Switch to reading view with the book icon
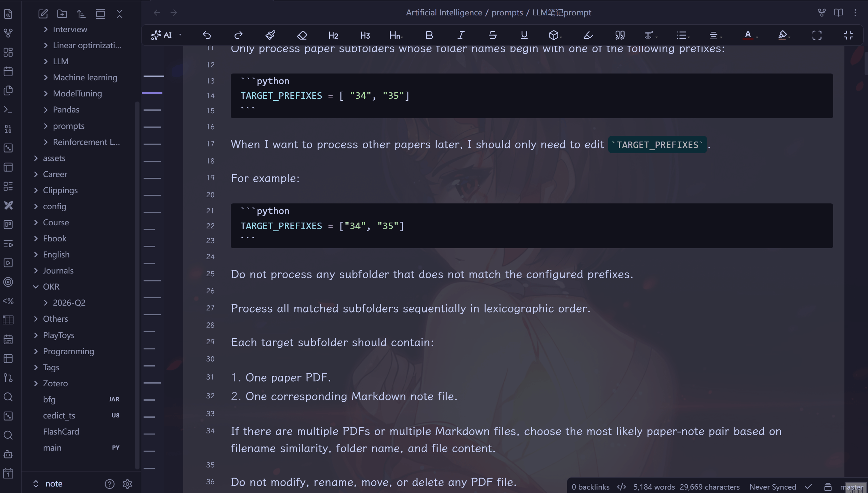This screenshot has width=868, height=493. point(839,13)
